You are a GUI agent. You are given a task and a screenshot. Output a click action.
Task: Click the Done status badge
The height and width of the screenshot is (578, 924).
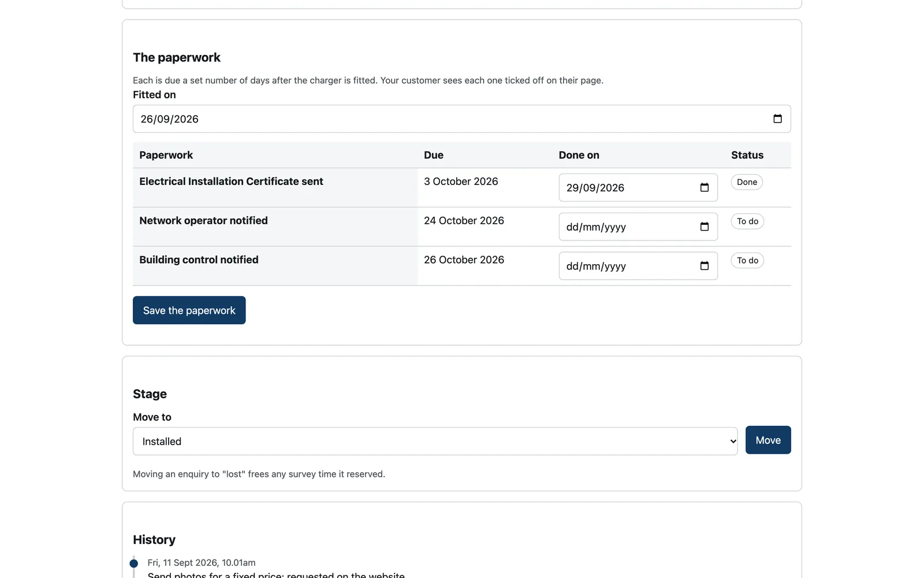point(747,182)
